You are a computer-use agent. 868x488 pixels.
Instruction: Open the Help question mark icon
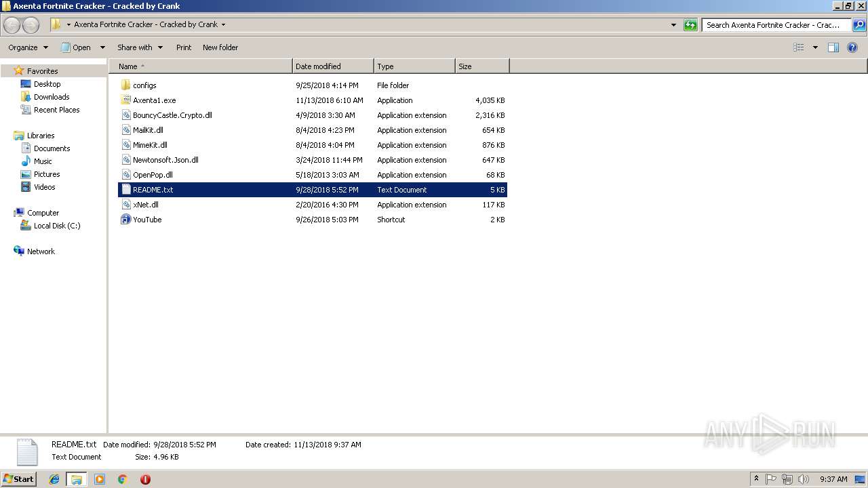[852, 47]
